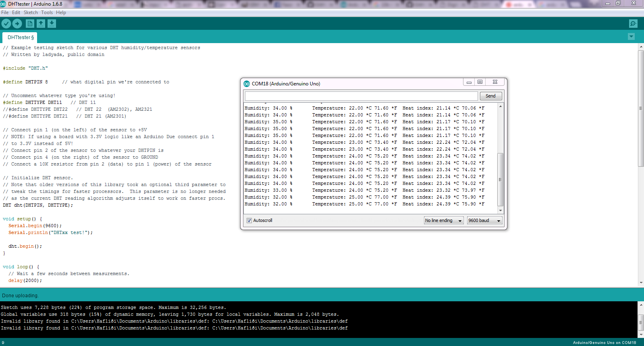Click the '#define DHTPIN 8' text
This screenshot has width=644, height=346.
[25, 82]
